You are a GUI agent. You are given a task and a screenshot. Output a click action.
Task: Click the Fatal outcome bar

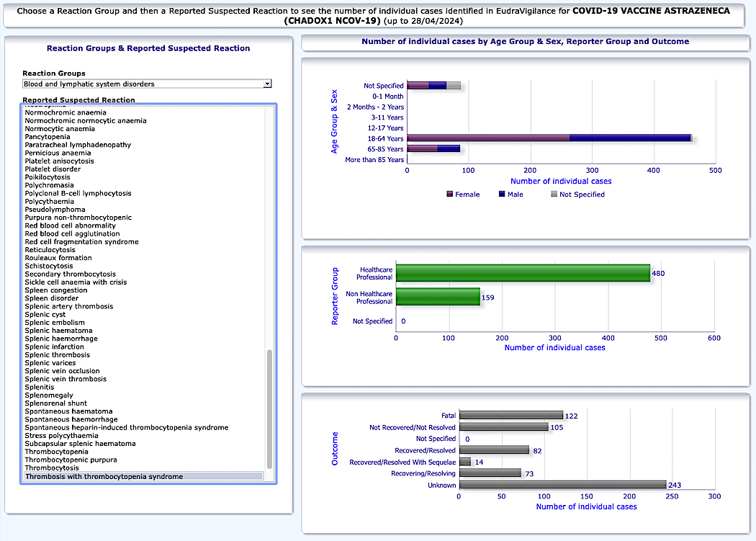[511, 416]
